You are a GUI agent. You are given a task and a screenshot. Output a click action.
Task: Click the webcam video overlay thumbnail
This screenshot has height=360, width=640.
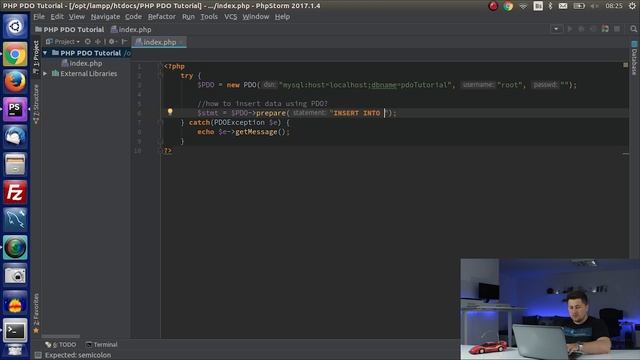click(x=550, y=309)
